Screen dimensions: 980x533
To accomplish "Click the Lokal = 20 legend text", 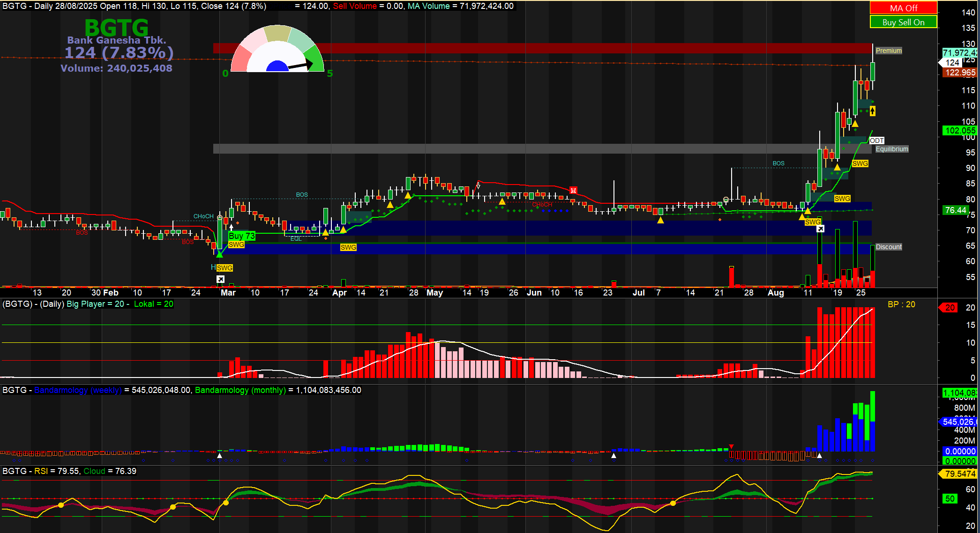I will click(x=154, y=304).
